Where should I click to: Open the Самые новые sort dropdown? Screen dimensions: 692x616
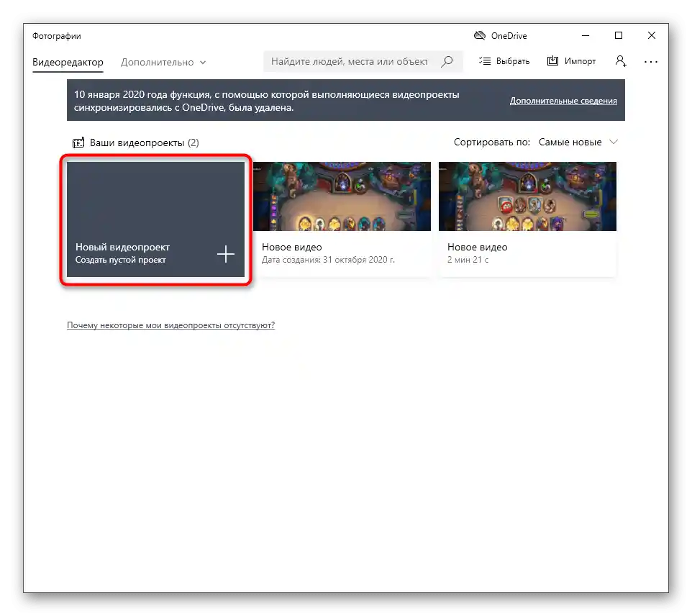pyautogui.click(x=578, y=142)
